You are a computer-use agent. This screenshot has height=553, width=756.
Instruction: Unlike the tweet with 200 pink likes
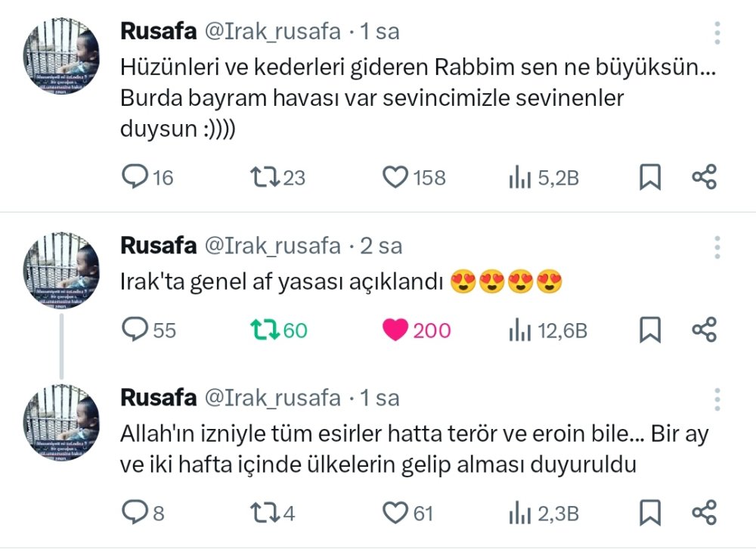coord(395,330)
